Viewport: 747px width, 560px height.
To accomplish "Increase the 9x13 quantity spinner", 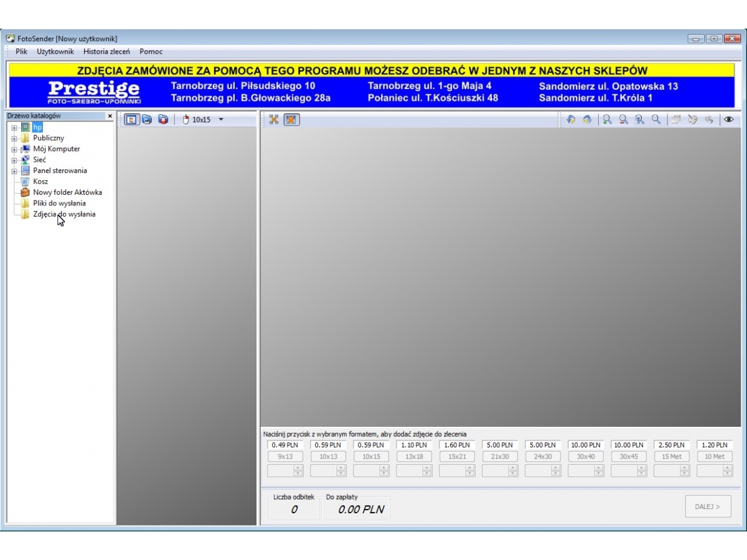I will [x=298, y=468].
